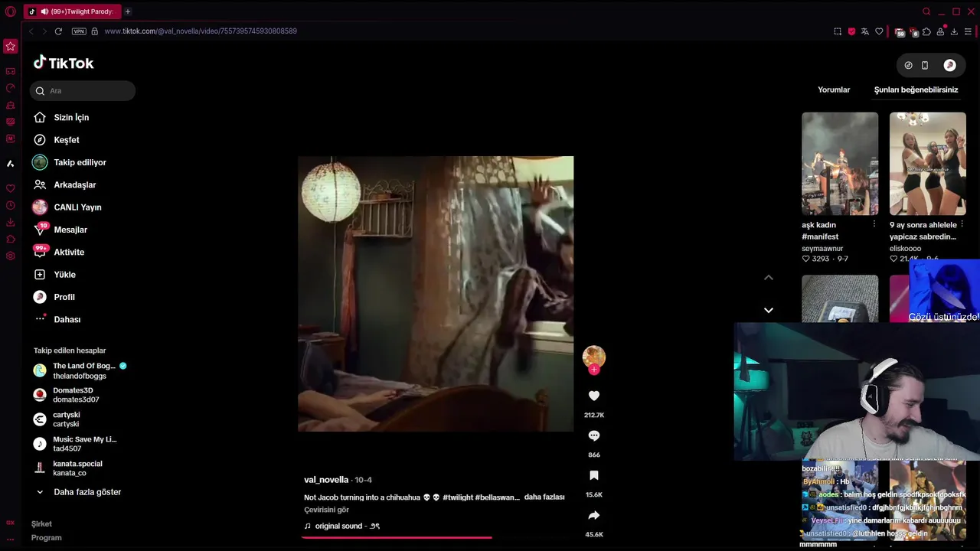Open the snapshot tool in address bar
980x551 pixels.
pos(838,31)
